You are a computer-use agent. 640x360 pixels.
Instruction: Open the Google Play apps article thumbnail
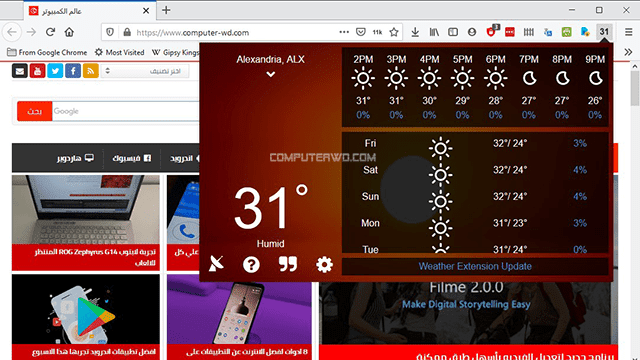(x=86, y=309)
